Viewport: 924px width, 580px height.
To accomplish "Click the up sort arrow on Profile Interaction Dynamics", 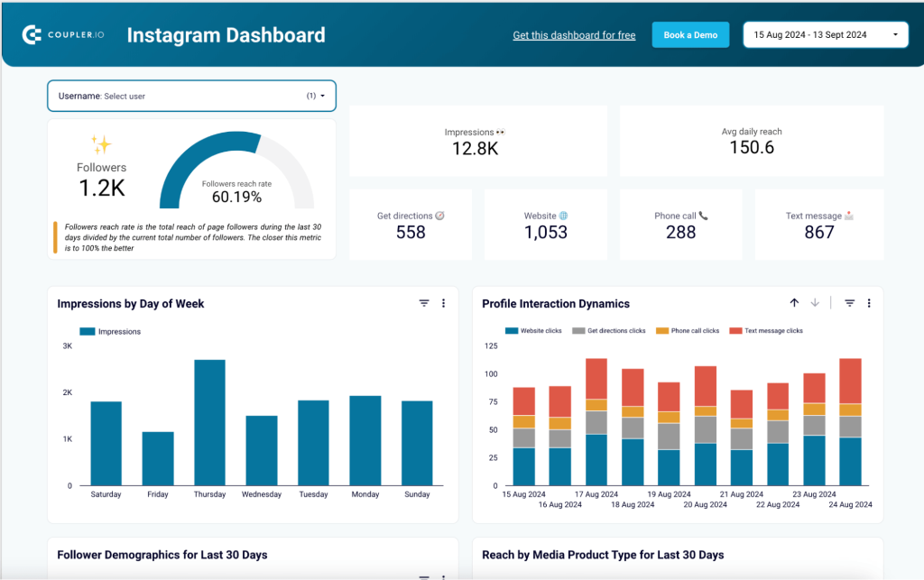I will [x=795, y=303].
